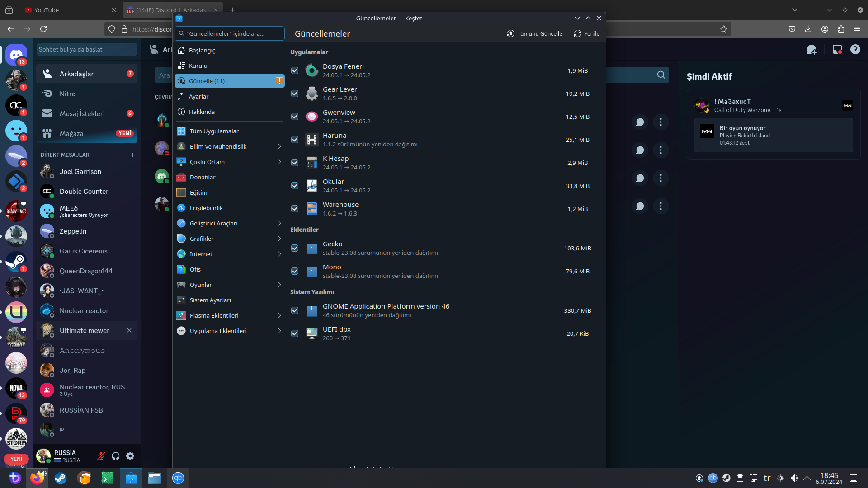868x488 pixels.
Task: Click the Gwenview app icon
Action: [311, 117]
